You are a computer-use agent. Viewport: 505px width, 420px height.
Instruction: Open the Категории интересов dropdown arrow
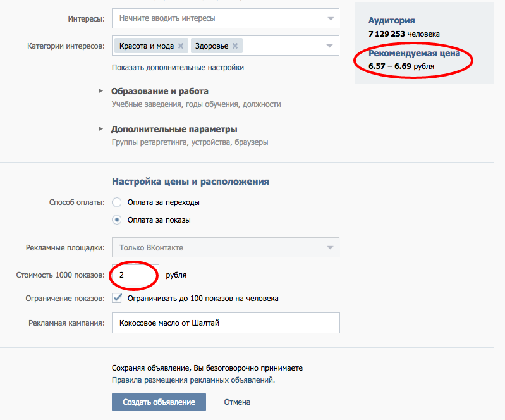pyautogui.click(x=331, y=46)
